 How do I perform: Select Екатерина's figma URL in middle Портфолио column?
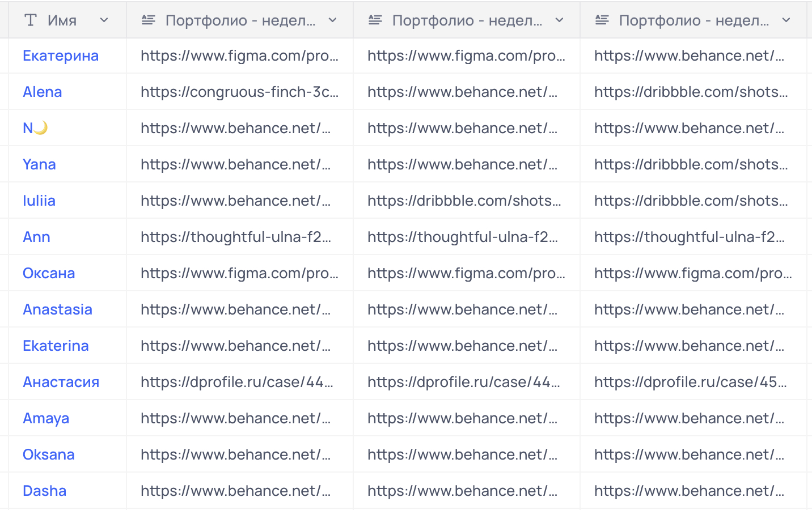pos(467,56)
